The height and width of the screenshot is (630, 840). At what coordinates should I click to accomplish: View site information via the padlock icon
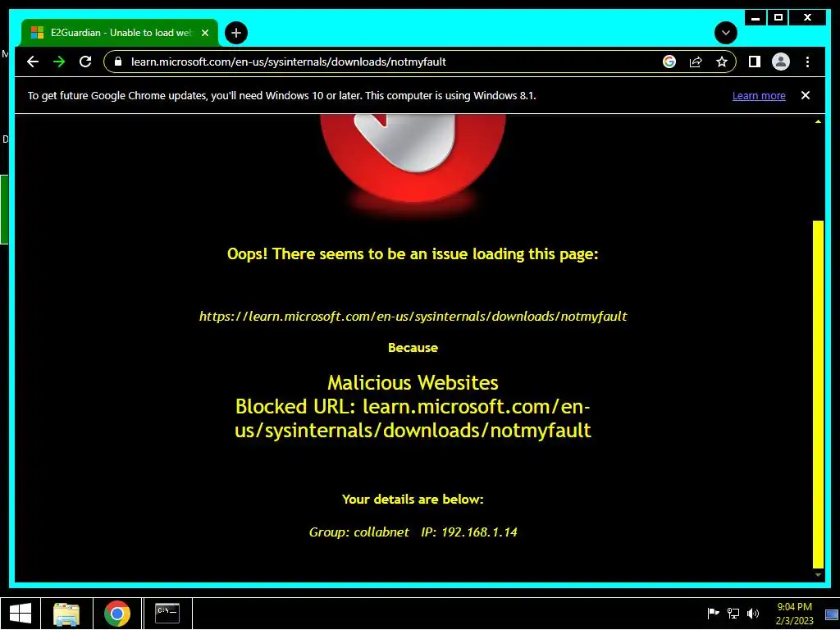118,62
